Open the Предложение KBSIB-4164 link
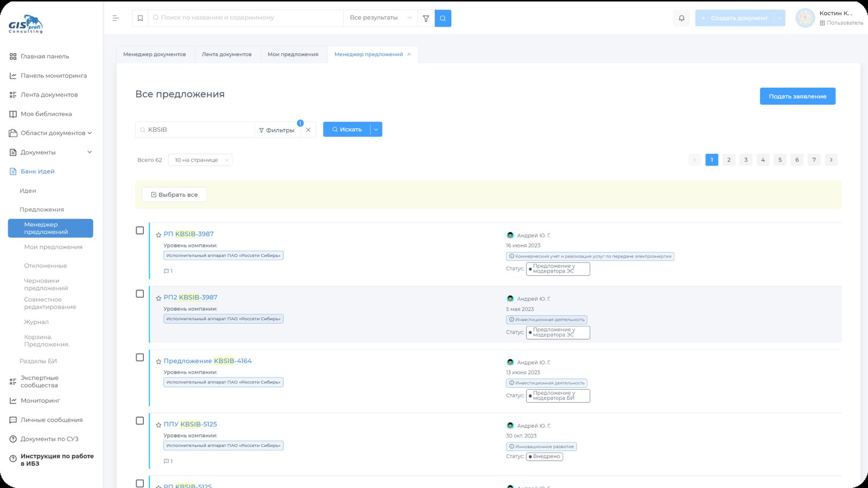This screenshot has height=488, width=868. point(208,361)
